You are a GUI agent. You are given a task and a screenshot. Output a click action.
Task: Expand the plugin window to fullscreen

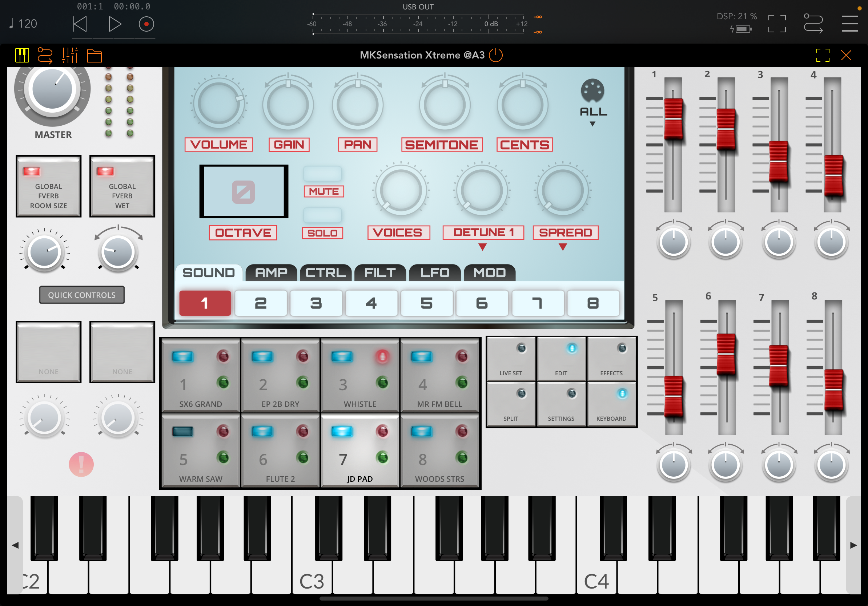(823, 55)
